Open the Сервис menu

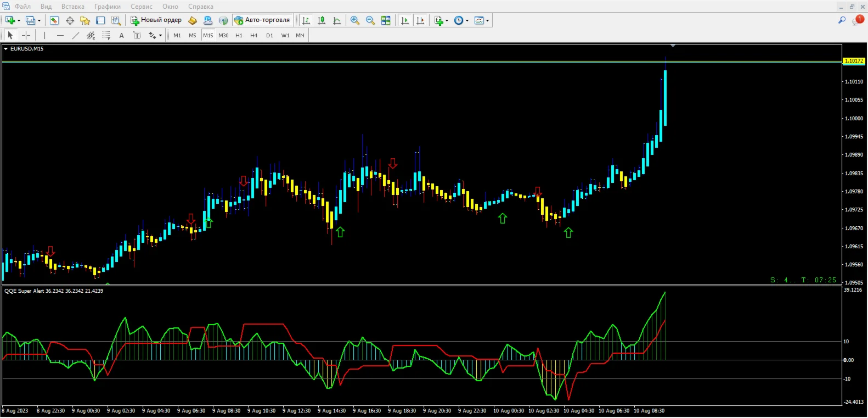click(141, 7)
